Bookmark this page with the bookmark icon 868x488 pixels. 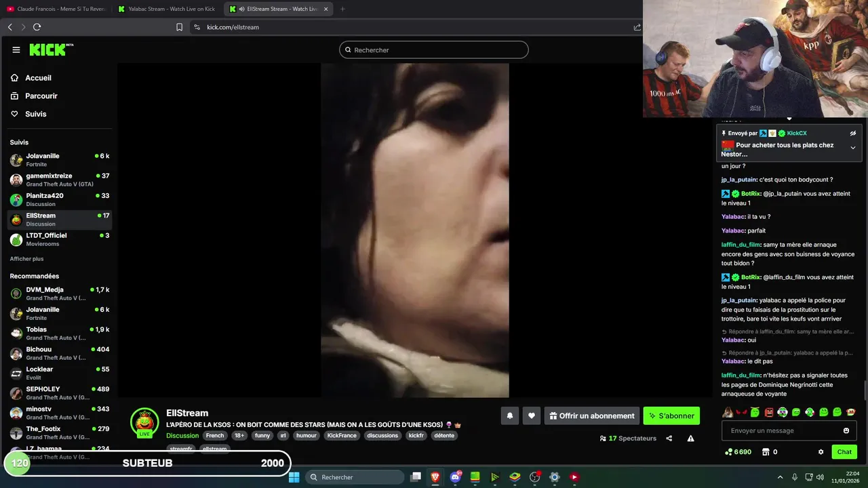tap(179, 27)
